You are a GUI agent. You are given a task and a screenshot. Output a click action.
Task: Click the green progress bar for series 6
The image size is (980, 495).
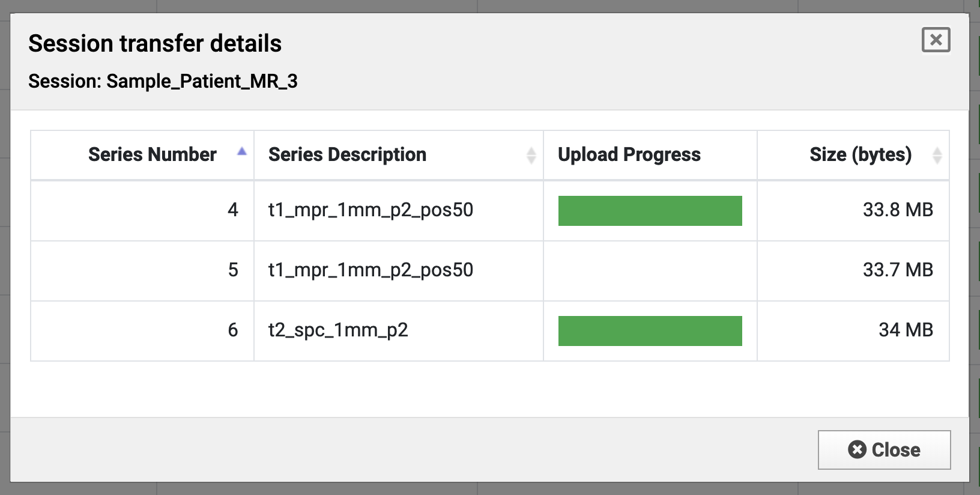click(x=650, y=331)
